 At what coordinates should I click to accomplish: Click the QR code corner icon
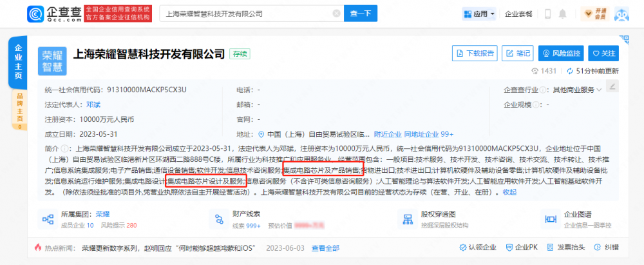click(624, 41)
